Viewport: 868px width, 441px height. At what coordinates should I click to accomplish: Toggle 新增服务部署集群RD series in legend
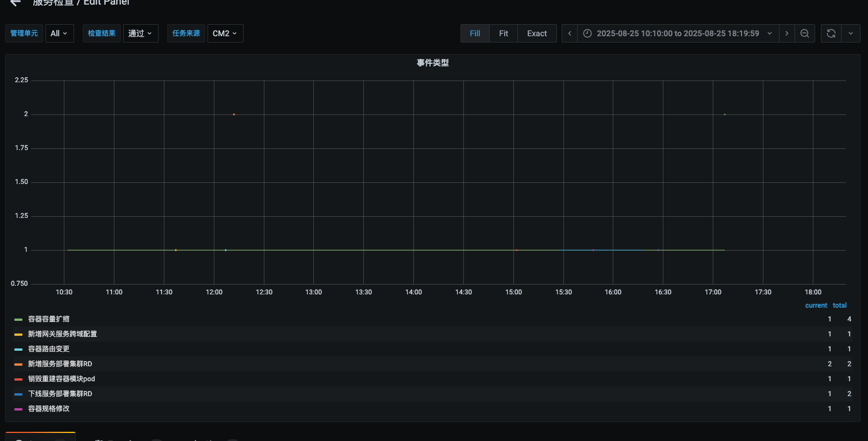coord(60,364)
